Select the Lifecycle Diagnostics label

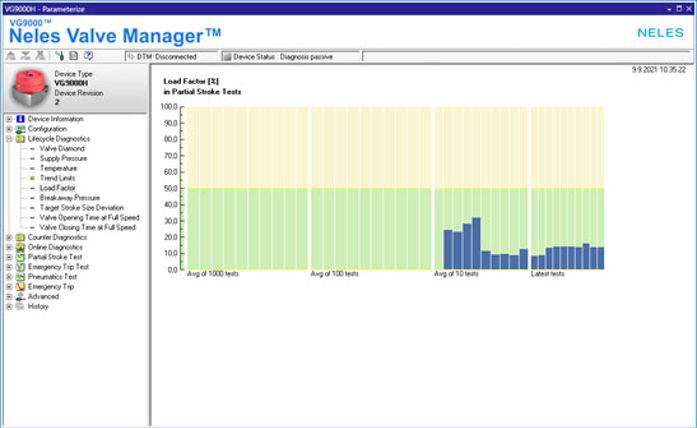[x=59, y=139]
